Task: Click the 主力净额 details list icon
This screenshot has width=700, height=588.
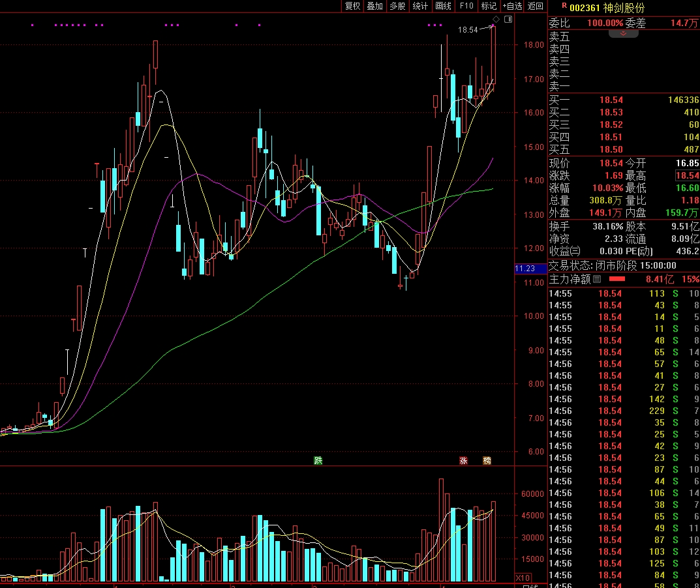Action: click(x=596, y=279)
